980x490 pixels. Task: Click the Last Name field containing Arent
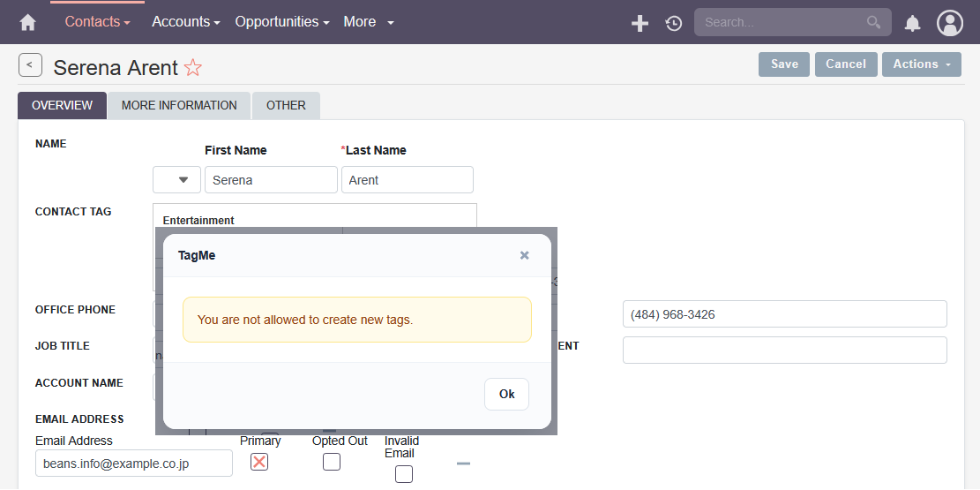(x=407, y=179)
